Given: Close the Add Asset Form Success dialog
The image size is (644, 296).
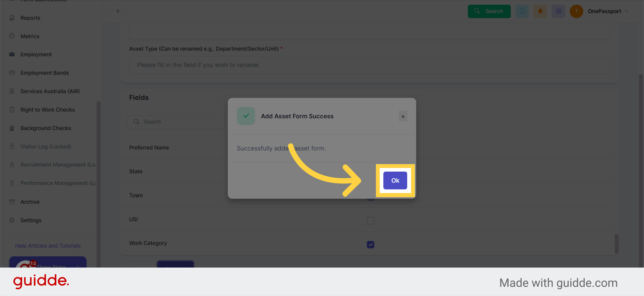Looking at the screenshot, I should pyautogui.click(x=403, y=116).
